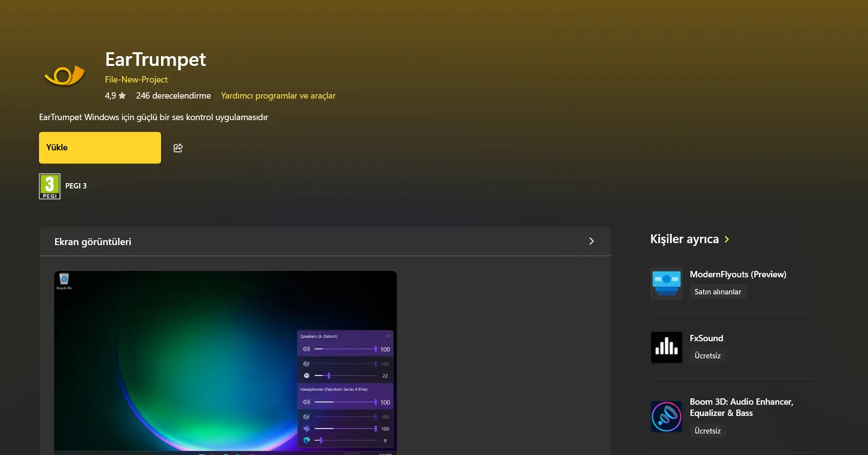
Task: Click the EarTrumpet horn app icon
Action: click(64, 75)
